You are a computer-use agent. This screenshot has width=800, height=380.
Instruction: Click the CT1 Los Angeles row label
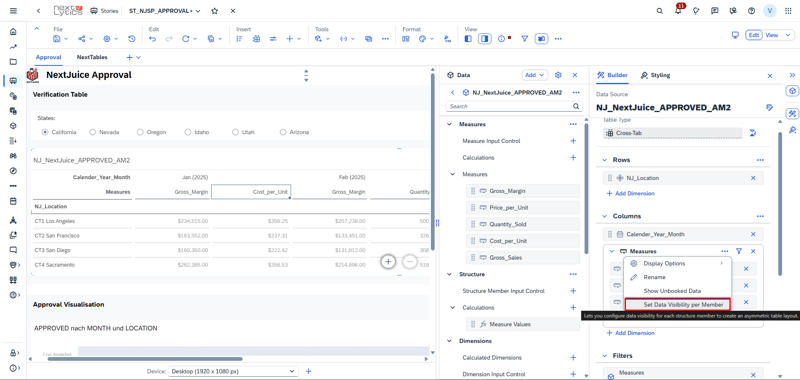(x=55, y=221)
